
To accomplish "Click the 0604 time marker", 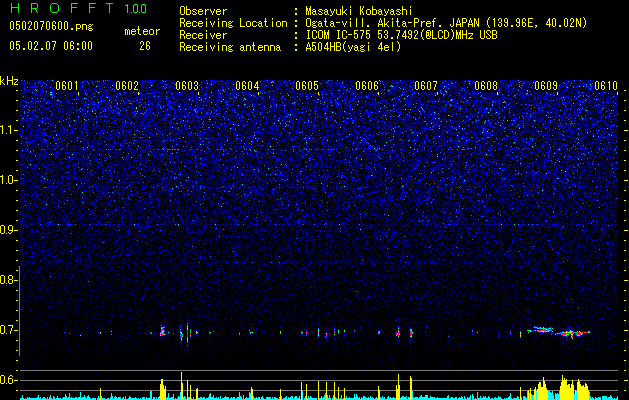I will [247, 86].
